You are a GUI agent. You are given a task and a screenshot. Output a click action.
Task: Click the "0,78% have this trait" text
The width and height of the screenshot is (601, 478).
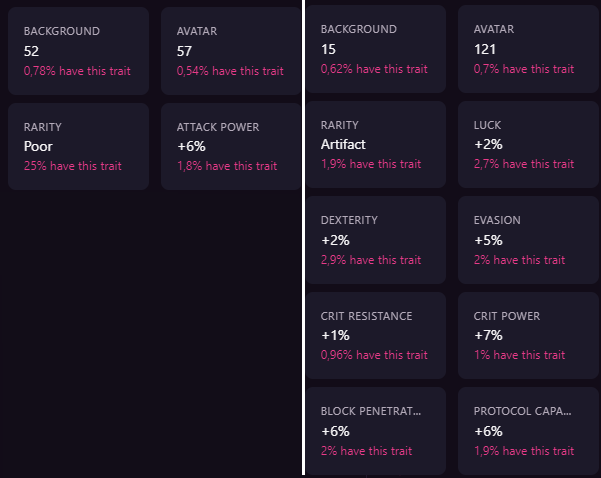[77, 71]
